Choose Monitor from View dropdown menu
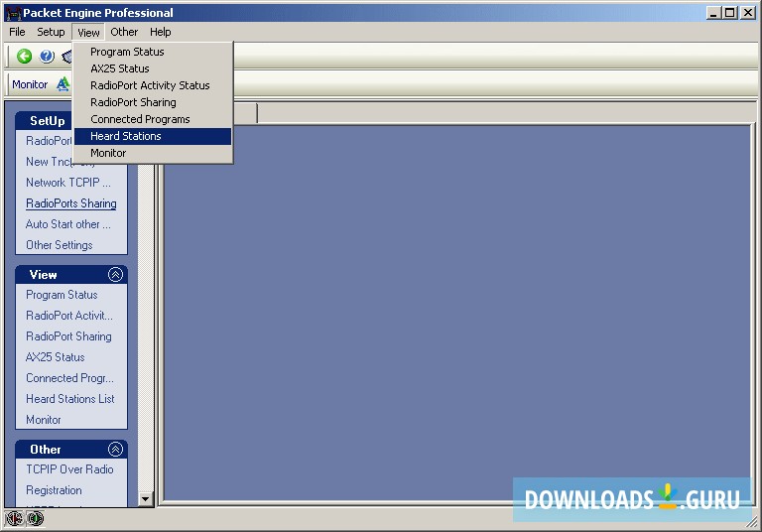The width and height of the screenshot is (762, 532). pyautogui.click(x=153, y=153)
